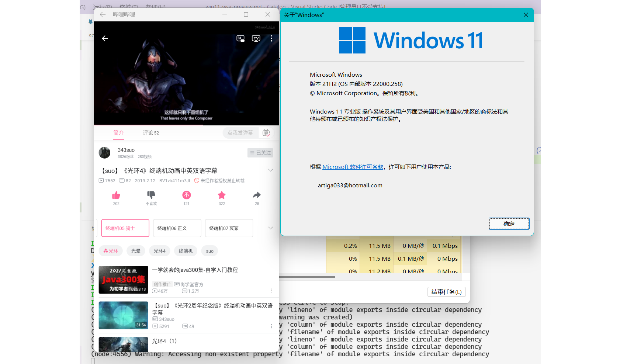Expand the episode list chevron

tap(270, 228)
